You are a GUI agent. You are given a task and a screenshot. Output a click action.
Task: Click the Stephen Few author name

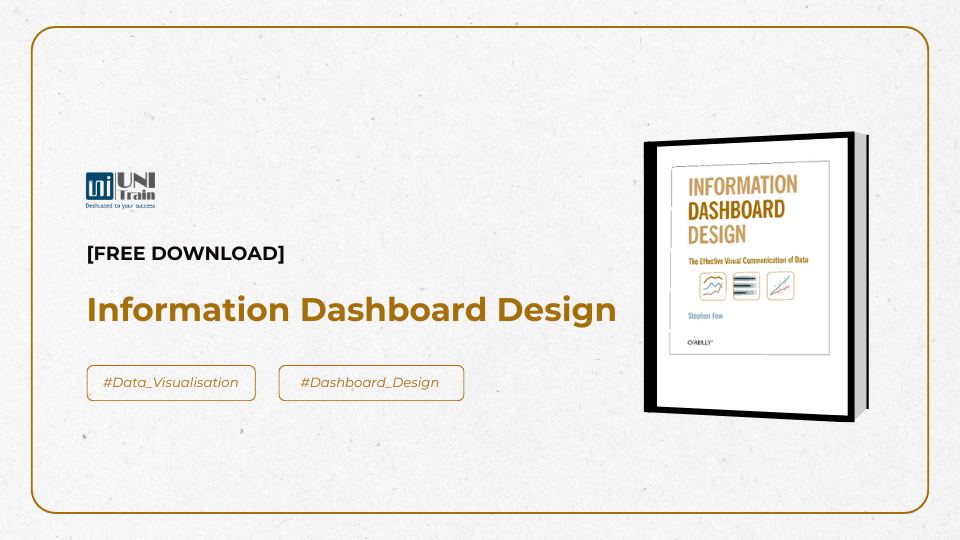(x=705, y=316)
